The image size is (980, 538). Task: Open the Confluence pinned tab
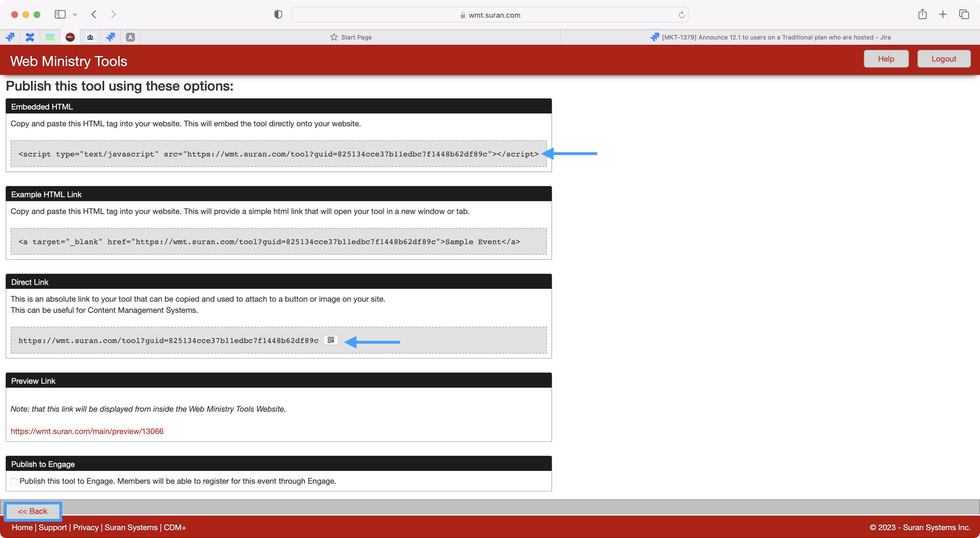click(x=30, y=37)
